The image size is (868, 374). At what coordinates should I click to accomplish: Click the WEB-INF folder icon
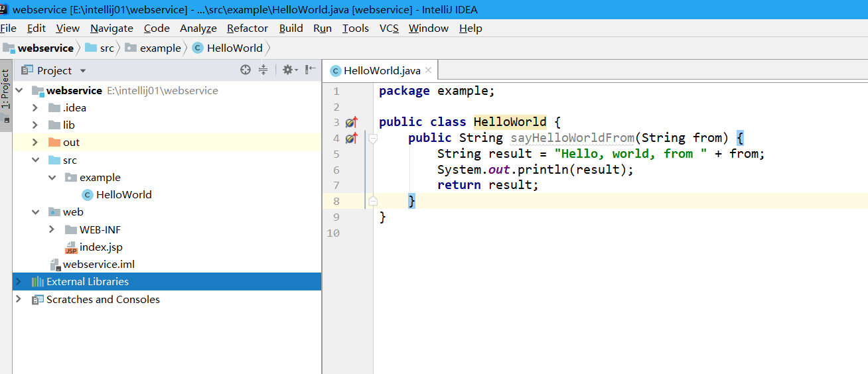[71, 230]
